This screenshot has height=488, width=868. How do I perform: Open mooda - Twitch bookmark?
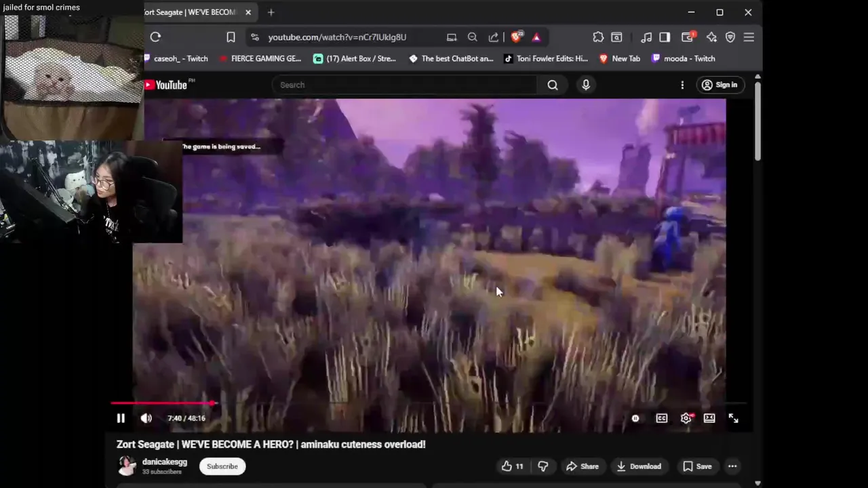684,58
